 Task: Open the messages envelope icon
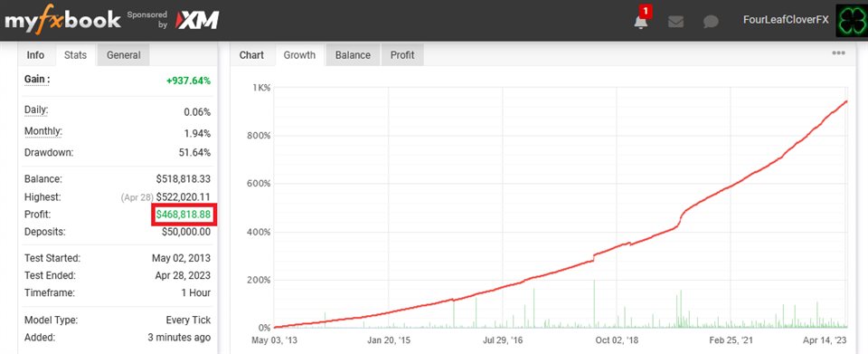tap(675, 22)
